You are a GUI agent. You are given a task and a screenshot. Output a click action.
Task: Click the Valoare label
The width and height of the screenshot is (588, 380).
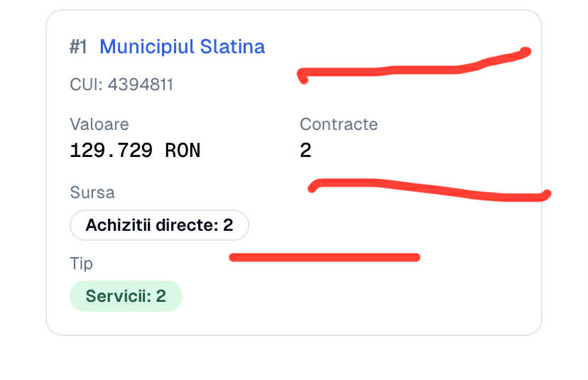pyautogui.click(x=99, y=124)
